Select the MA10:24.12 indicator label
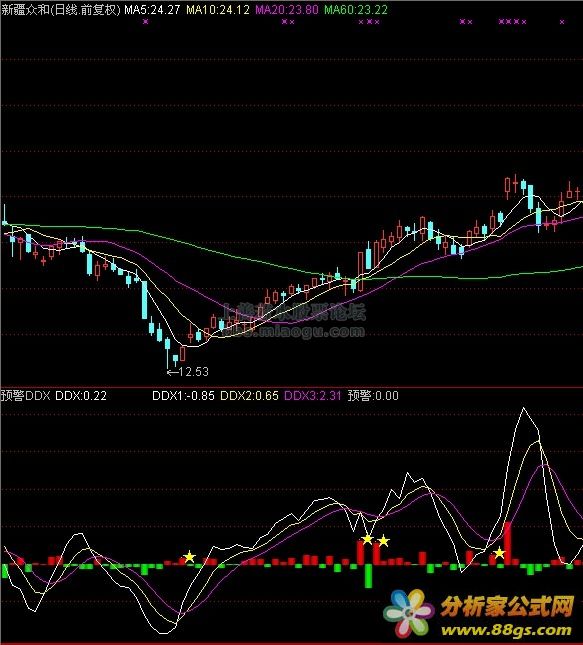The height and width of the screenshot is (645, 583). click(218, 9)
